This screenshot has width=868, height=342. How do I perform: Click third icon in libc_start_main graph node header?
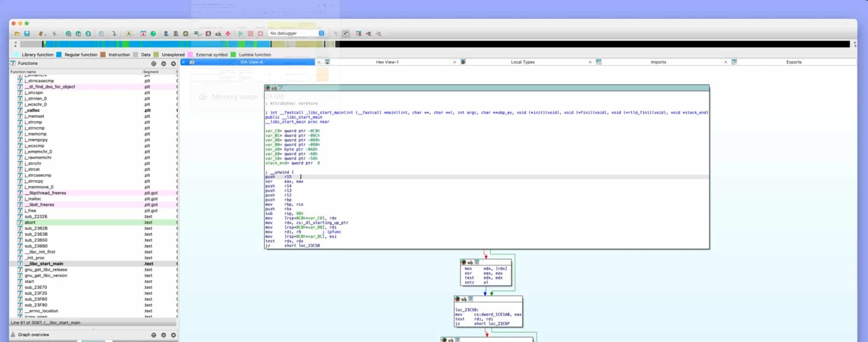280,88
